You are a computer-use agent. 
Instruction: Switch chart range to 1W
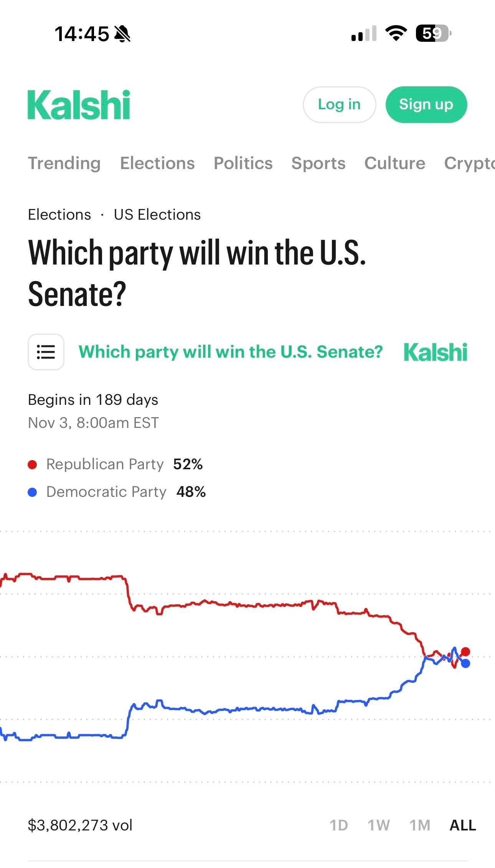coord(379,825)
